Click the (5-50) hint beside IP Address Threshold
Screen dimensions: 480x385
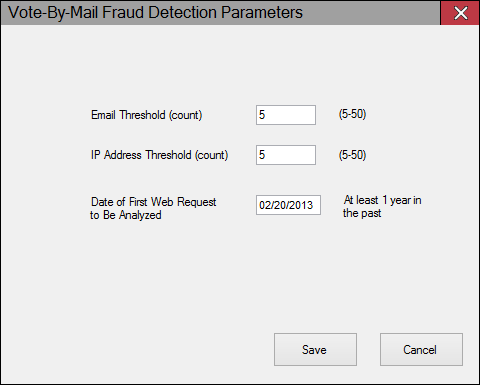pos(352,155)
